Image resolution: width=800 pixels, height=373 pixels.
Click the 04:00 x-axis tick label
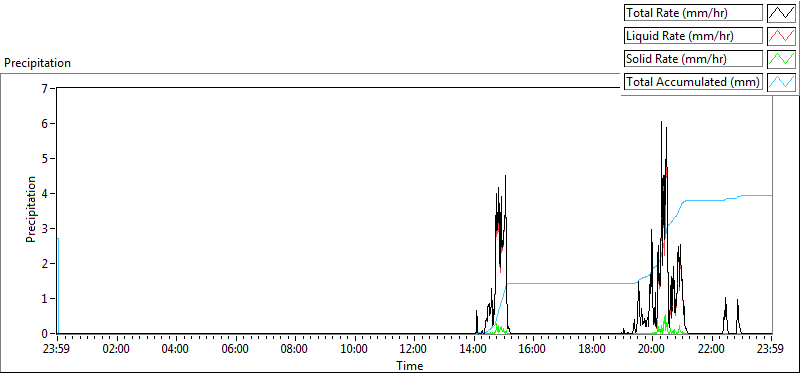tap(176, 350)
